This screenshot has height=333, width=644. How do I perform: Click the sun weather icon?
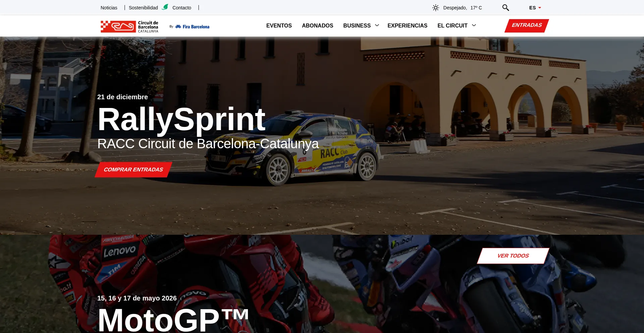point(435,8)
